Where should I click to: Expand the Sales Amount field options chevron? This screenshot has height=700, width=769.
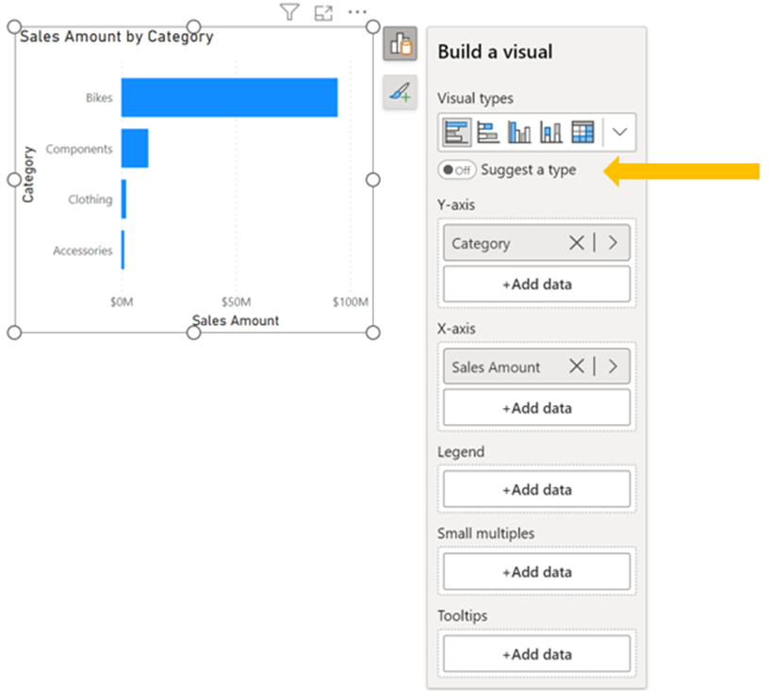614,366
